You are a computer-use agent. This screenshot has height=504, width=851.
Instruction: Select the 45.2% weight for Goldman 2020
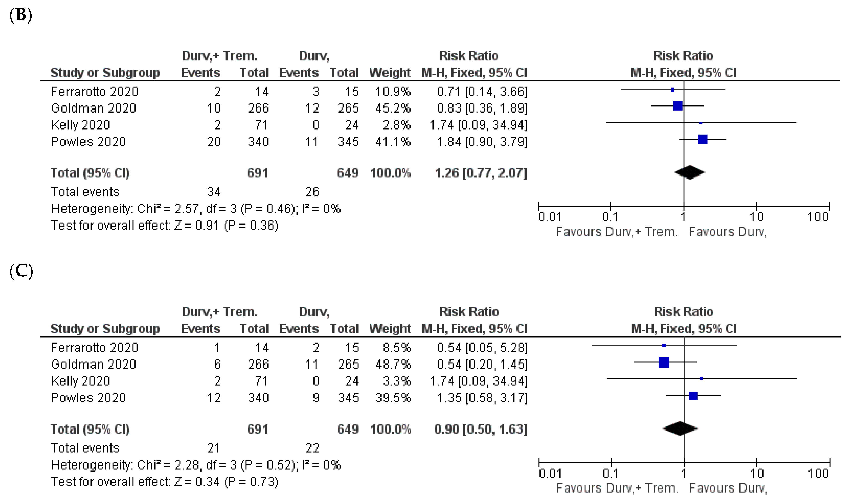pyautogui.click(x=393, y=108)
